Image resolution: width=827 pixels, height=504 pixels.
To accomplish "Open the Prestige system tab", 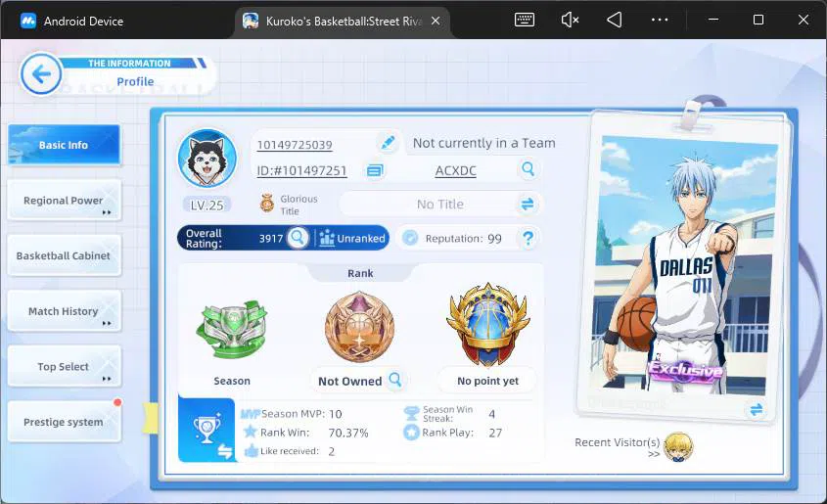I will (64, 422).
